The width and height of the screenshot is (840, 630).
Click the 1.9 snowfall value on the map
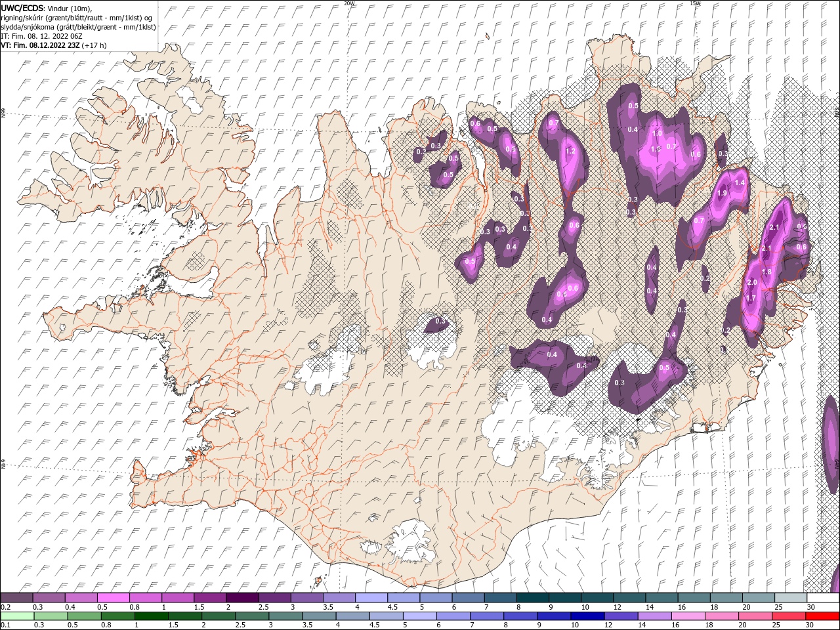722,194
